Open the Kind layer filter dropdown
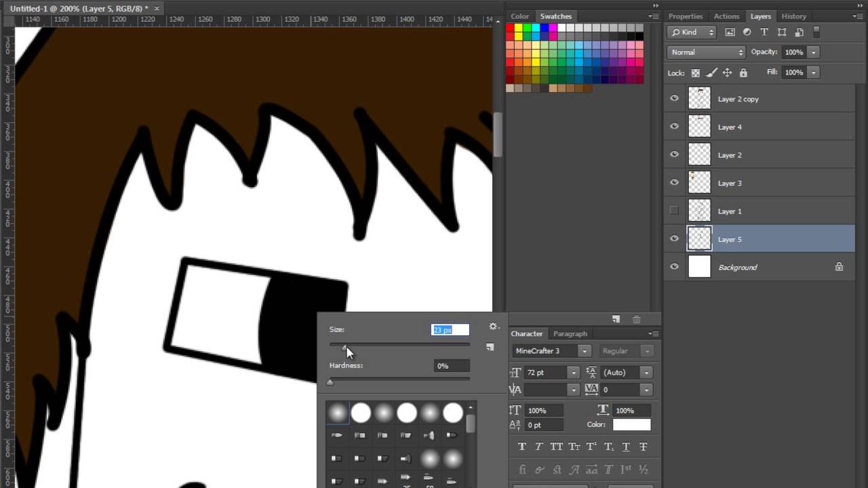The width and height of the screenshot is (868, 488). tap(692, 32)
